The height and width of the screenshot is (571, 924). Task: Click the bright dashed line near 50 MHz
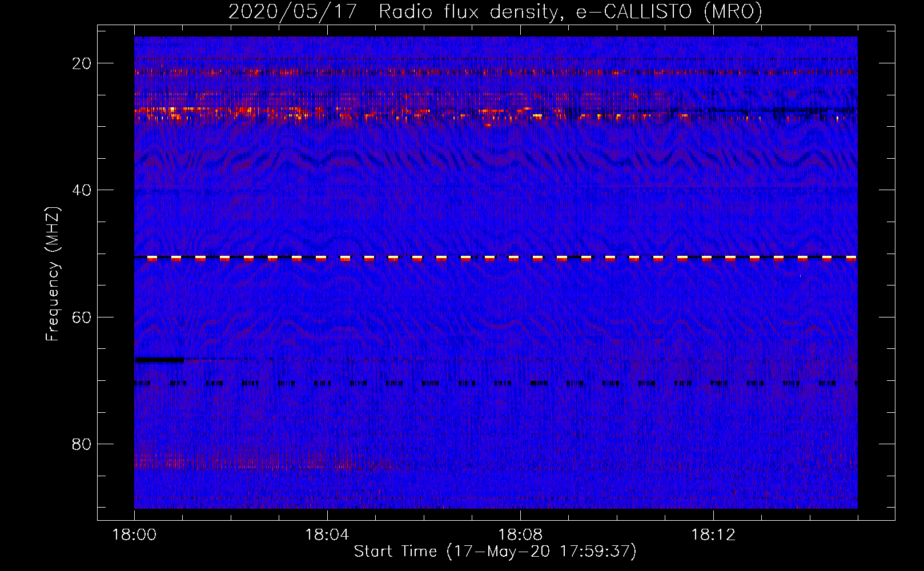point(496,258)
